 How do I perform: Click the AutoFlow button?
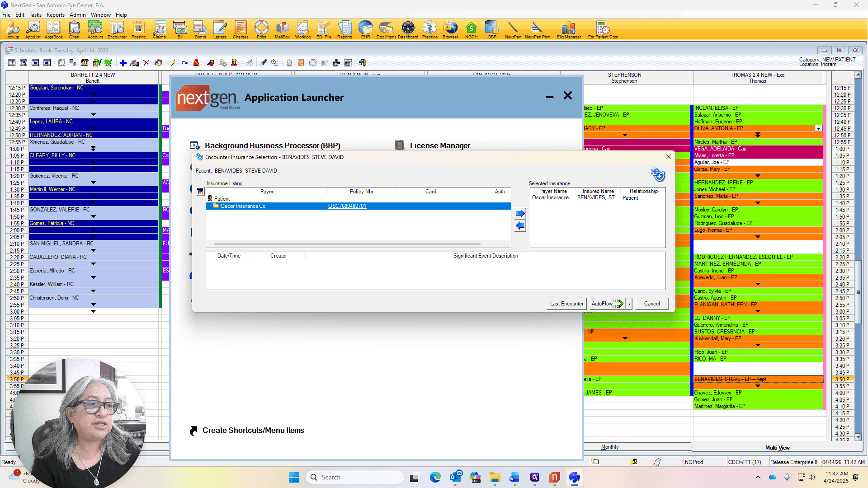coord(607,304)
